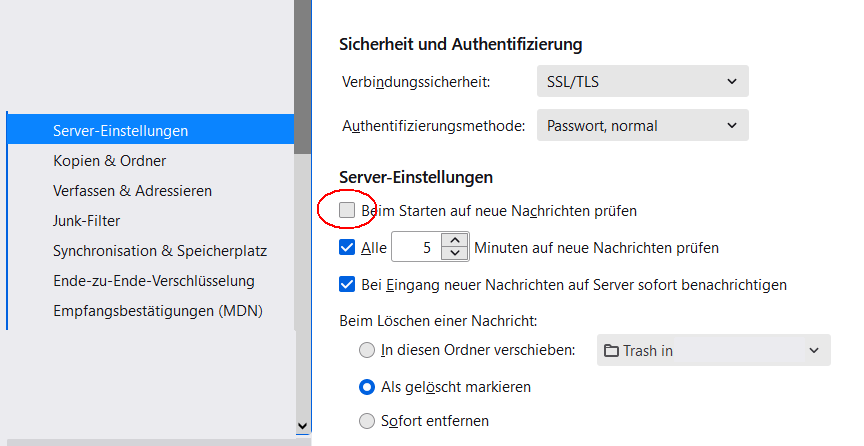The height and width of the screenshot is (446, 864).
Task: Select "Synchronisation & Speicherplatz" in sidebar
Action: pos(160,251)
